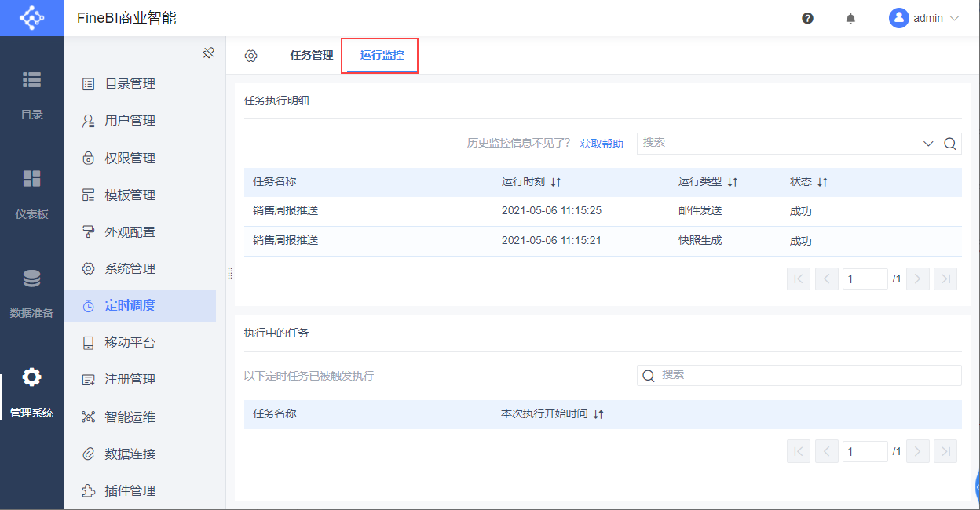Image resolution: width=980 pixels, height=510 pixels.
Task: Sort by 本次执行开始时间 arrows
Action: [x=598, y=414]
